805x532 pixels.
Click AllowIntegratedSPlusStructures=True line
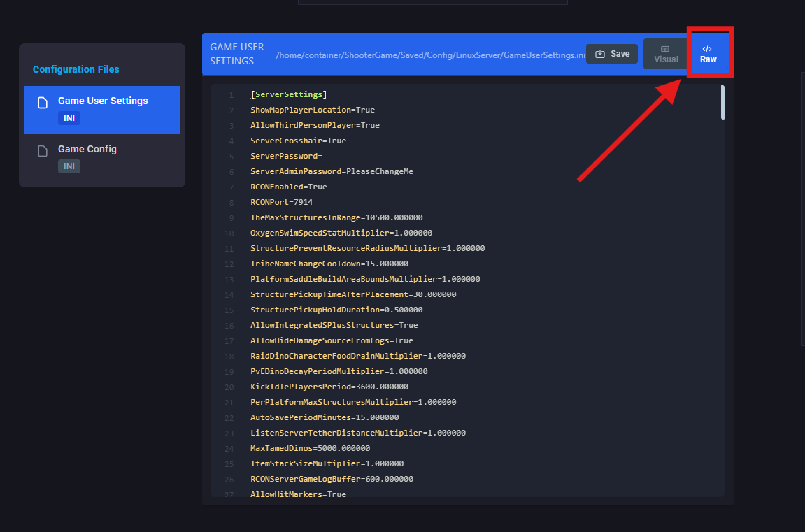pos(334,325)
